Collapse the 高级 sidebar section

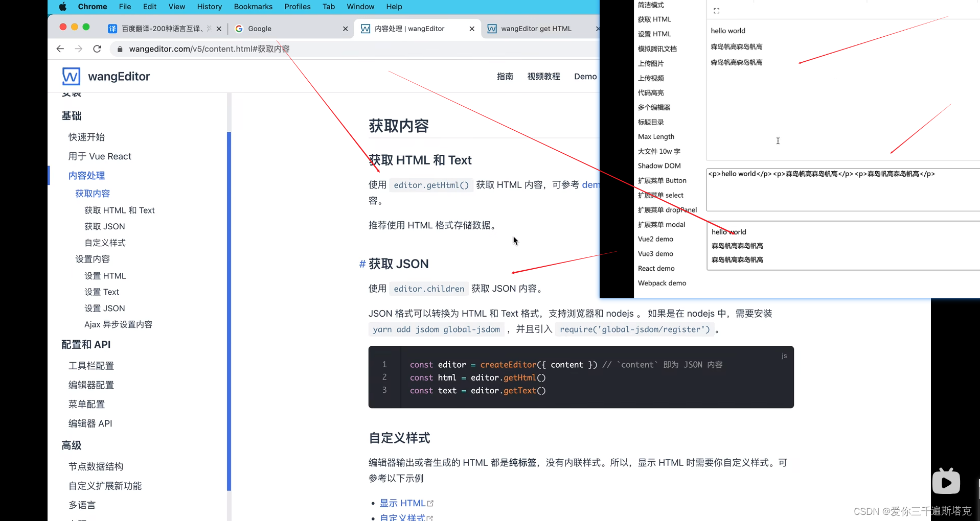point(71,445)
